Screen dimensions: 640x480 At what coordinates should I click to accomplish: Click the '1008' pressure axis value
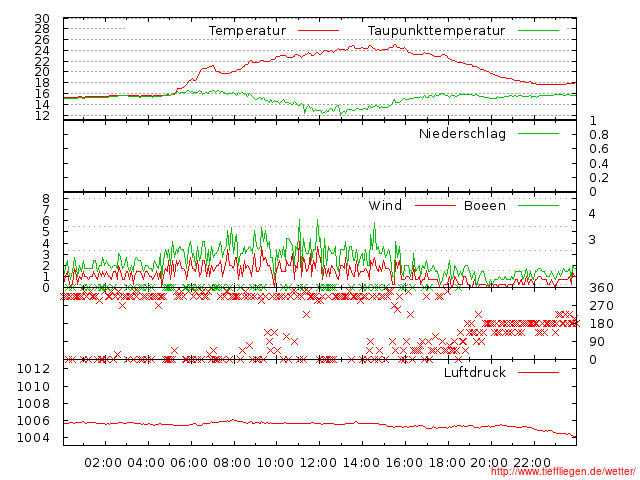33,403
